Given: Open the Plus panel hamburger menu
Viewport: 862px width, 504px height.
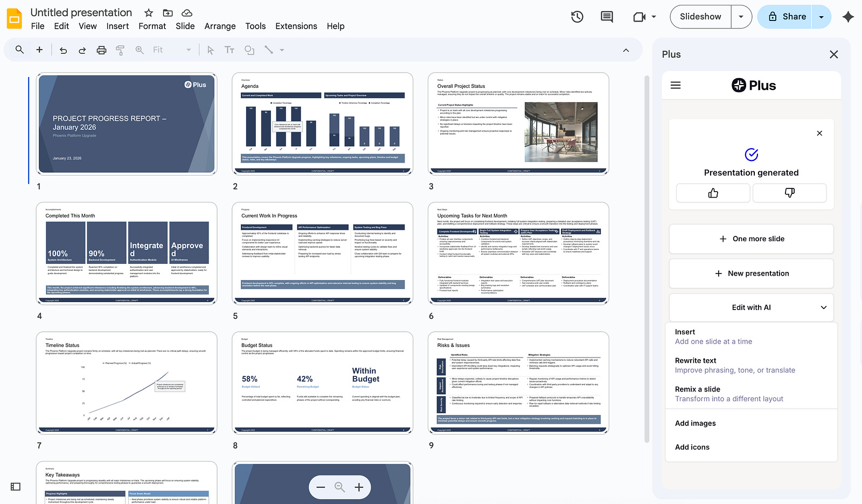Looking at the screenshot, I should pos(676,85).
